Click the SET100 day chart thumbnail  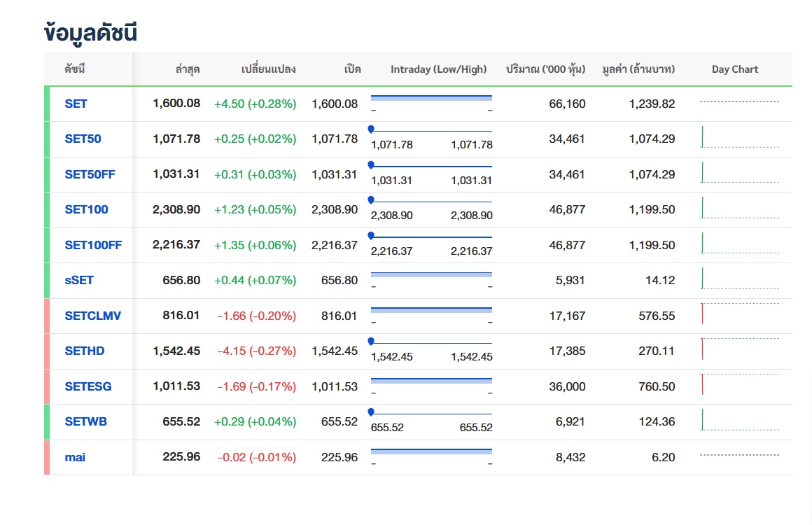coord(740,208)
